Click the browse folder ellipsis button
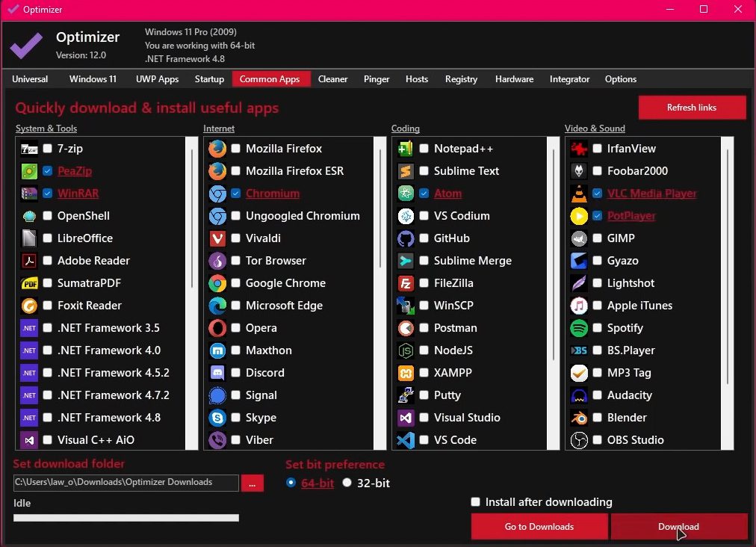Screen dimensions: 756x547 click(x=252, y=483)
